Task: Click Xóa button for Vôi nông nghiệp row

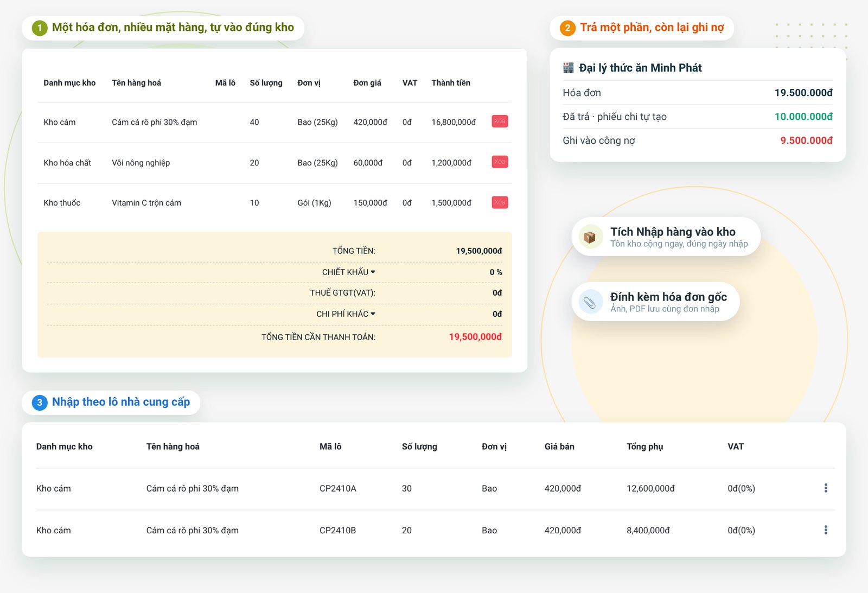Action: coord(500,162)
